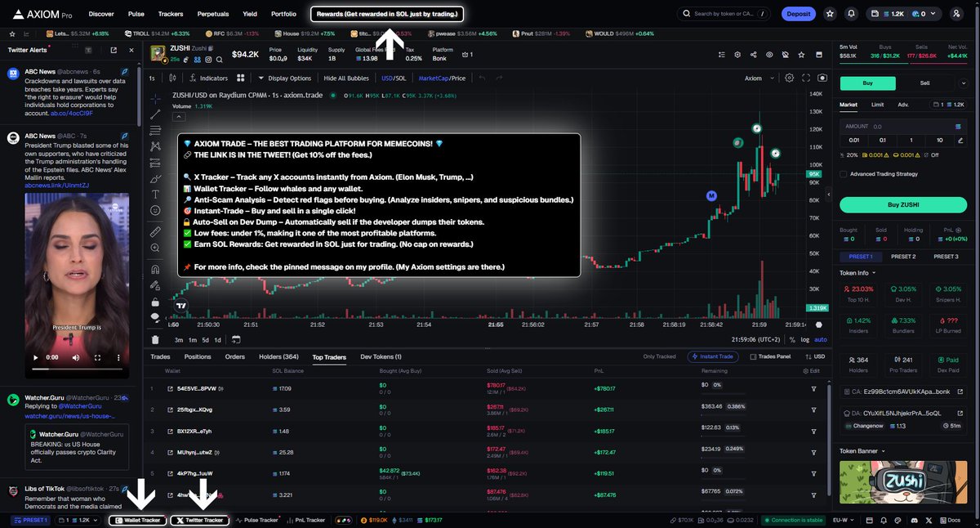Viewport: 980px width, 528px height.
Task: Open the user account icon
Action: pyautogui.click(x=956, y=14)
